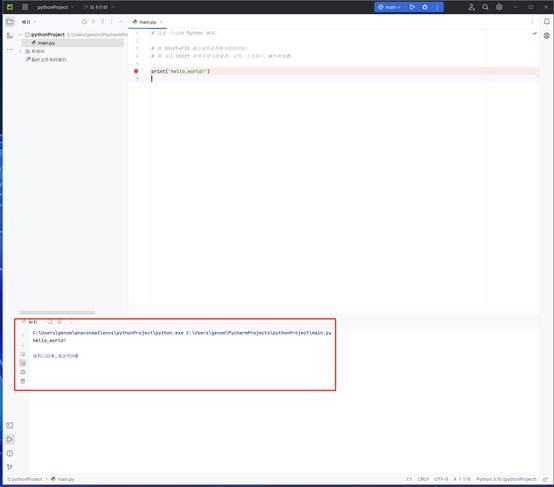Change 4 spaces indent setting in status bar

(x=462, y=479)
